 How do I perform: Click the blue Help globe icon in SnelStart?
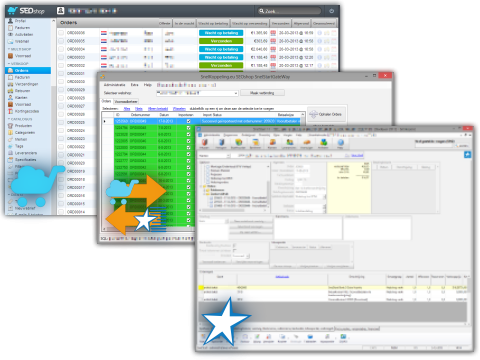(x=340, y=144)
